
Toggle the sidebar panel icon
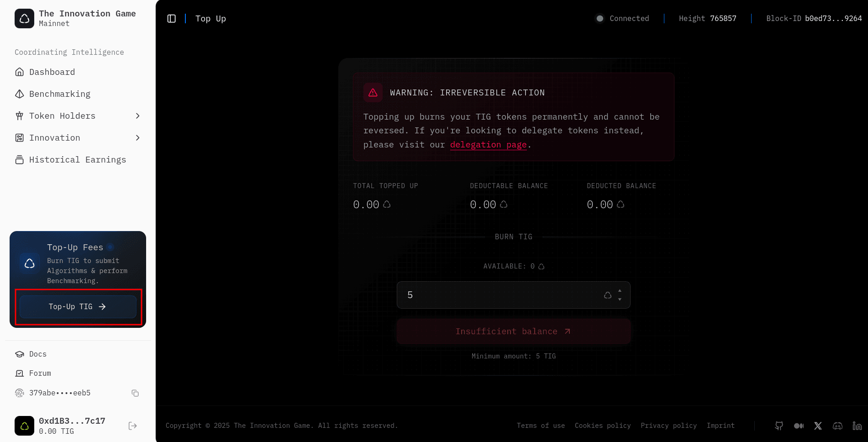point(172,19)
